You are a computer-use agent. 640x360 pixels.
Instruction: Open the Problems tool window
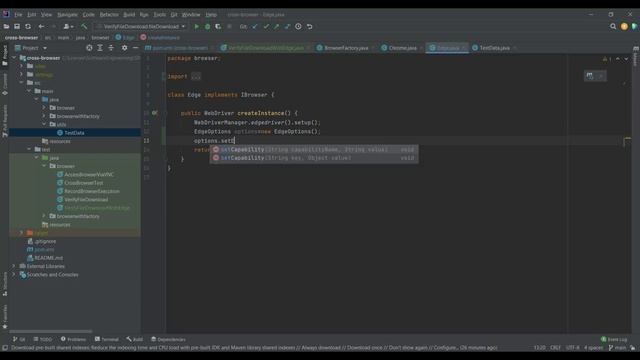tap(73, 339)
